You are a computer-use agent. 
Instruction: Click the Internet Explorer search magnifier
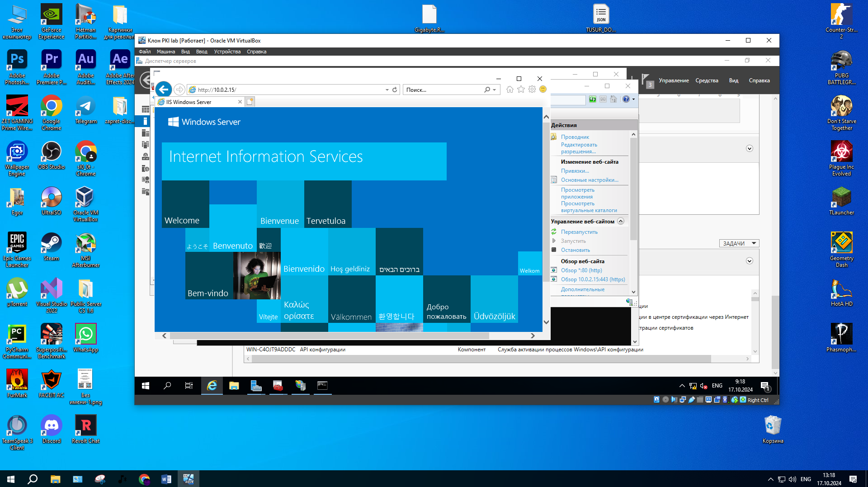point(487,90)
